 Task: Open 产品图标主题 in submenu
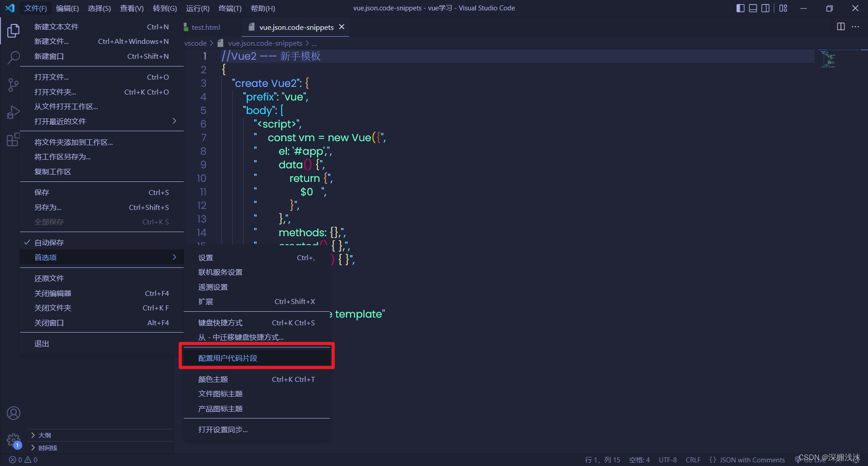pyautogui.click(x=257, y=409)
